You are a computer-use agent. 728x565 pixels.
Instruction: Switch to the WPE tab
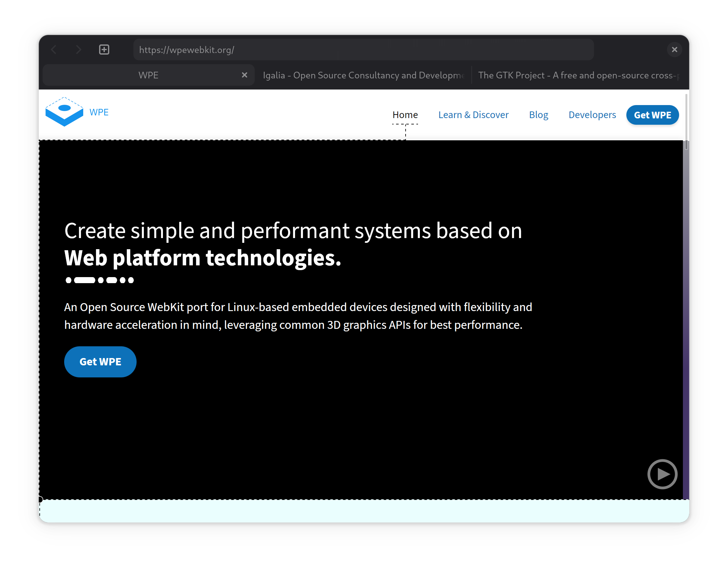(149, 75)
